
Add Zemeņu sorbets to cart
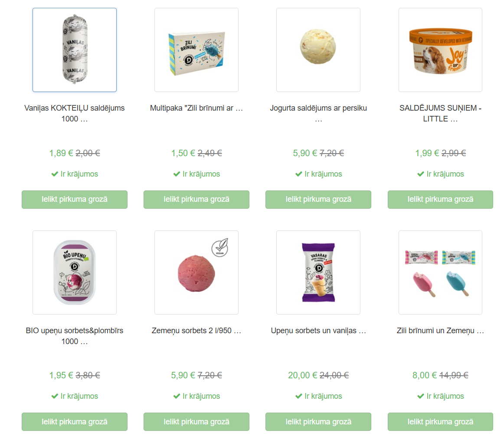point(196,422)
